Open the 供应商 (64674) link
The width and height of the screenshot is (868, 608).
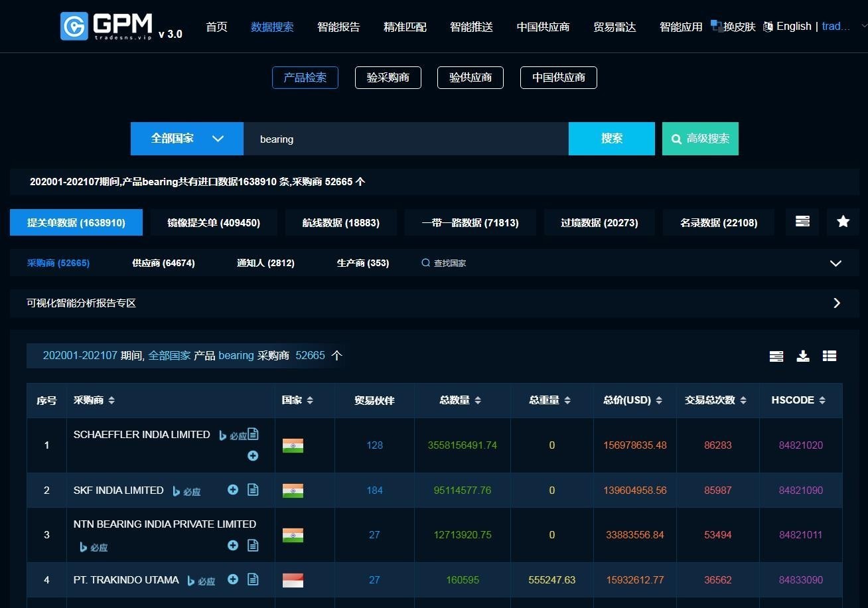coord(163,263)
